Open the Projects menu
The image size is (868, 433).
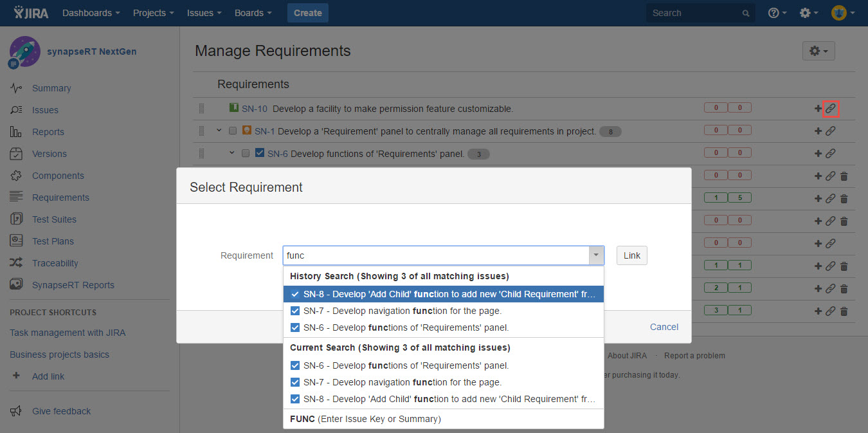click(x=154, y=13)
